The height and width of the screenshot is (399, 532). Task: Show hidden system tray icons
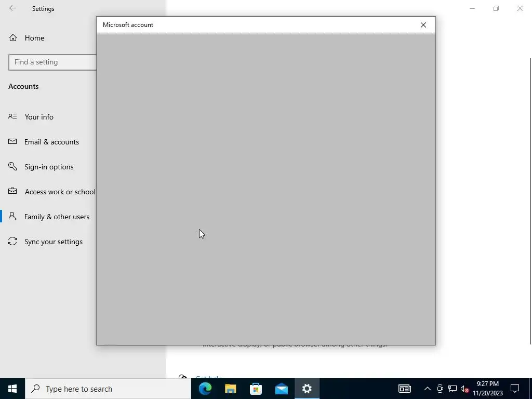[428, 389]
